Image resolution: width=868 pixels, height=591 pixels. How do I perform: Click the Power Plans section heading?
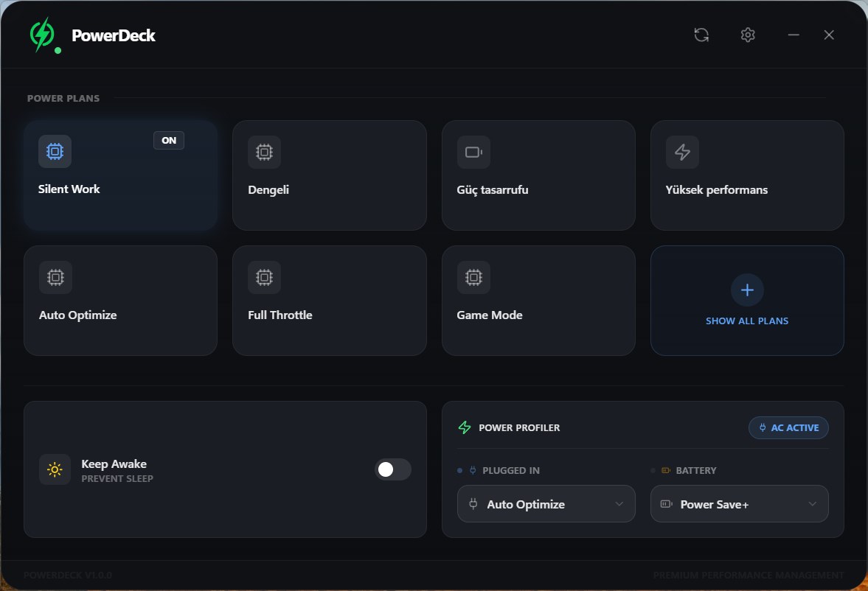click(x=63, y=98)
